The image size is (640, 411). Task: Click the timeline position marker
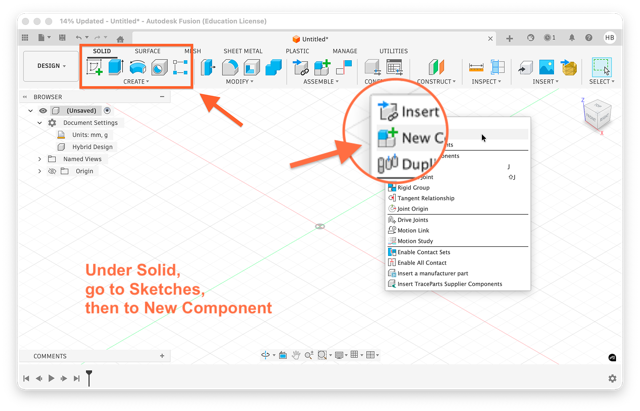(89, 378)
